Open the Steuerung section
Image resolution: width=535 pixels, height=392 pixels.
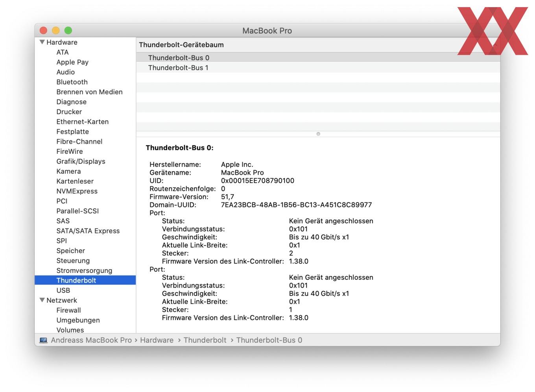point(73,261)
